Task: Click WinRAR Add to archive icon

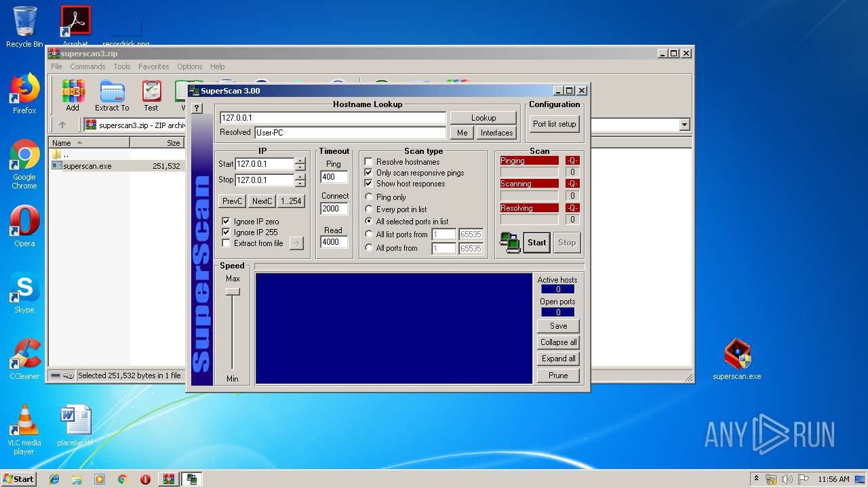Action: pos(73,95)
